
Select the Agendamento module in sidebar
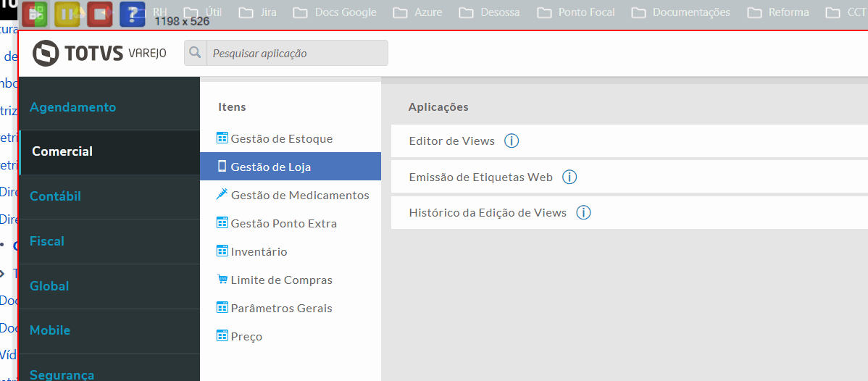(x=72, y=107)
